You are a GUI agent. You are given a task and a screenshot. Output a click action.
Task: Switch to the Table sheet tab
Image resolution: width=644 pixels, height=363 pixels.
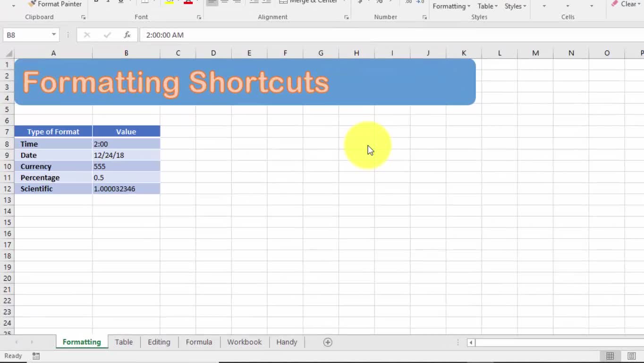point(124,342)
